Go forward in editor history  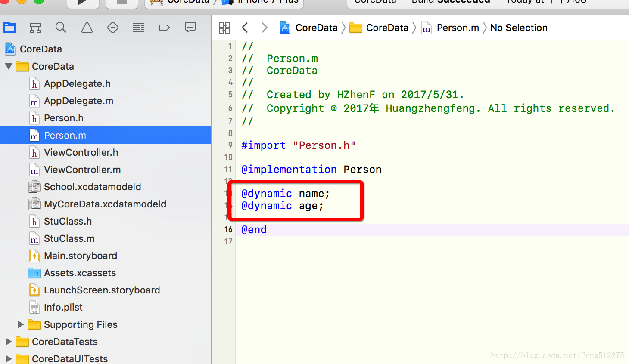265,28
